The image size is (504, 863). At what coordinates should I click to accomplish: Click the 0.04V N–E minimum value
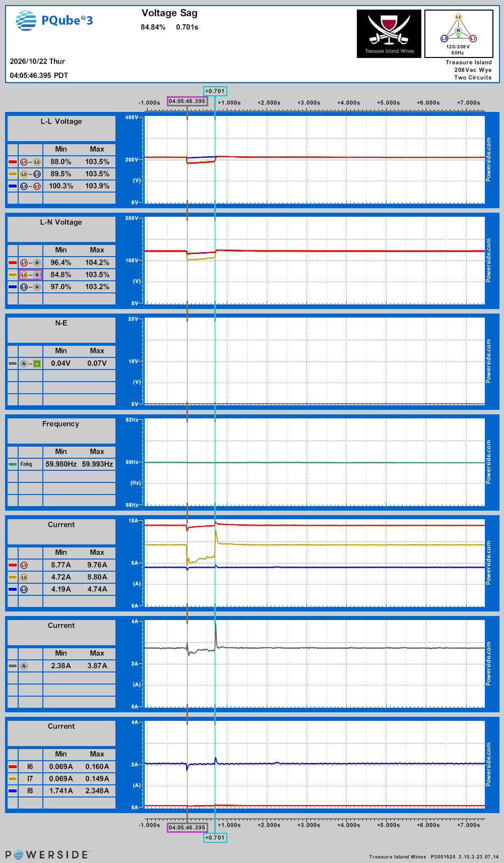[61, 363]
